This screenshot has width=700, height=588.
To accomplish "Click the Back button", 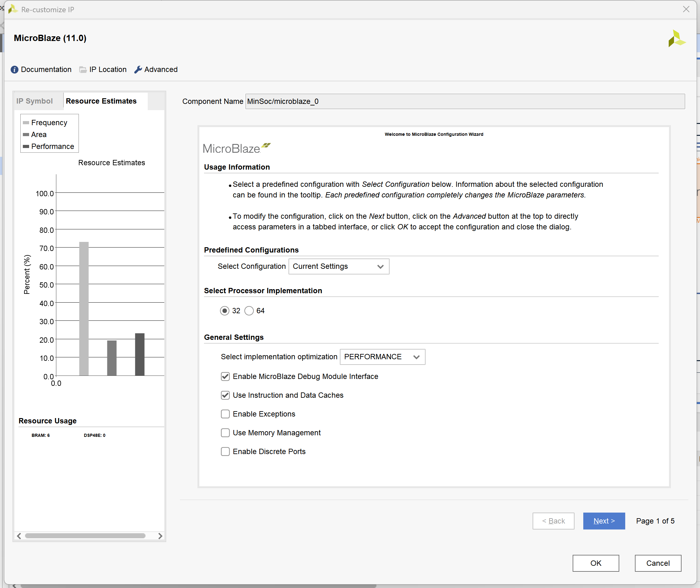I will coord(553,521).
